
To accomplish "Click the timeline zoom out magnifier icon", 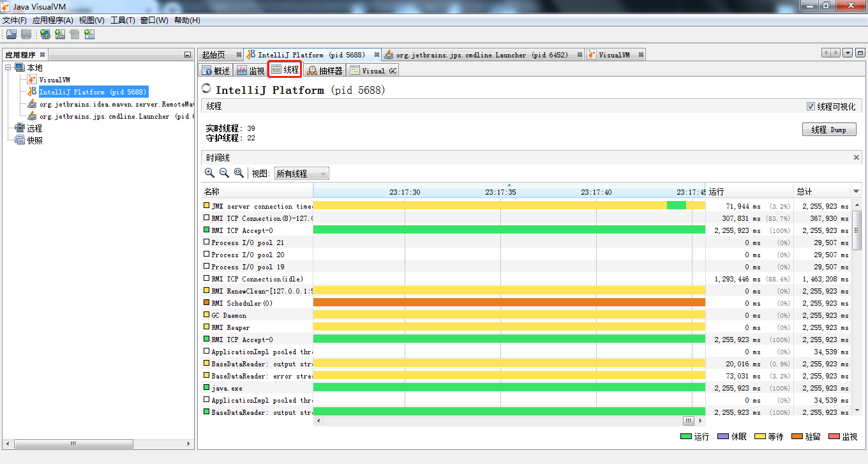I will click(x=224, y=172).
